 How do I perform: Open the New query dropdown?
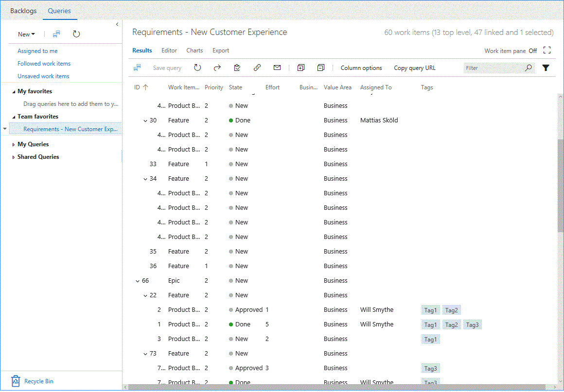click(26, 34)
